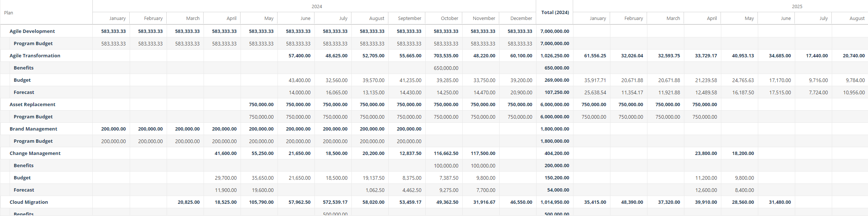The width and height of the screenshot is (868, 216).
Task: Click the Plan column header
Action: [x=46, y=13]
